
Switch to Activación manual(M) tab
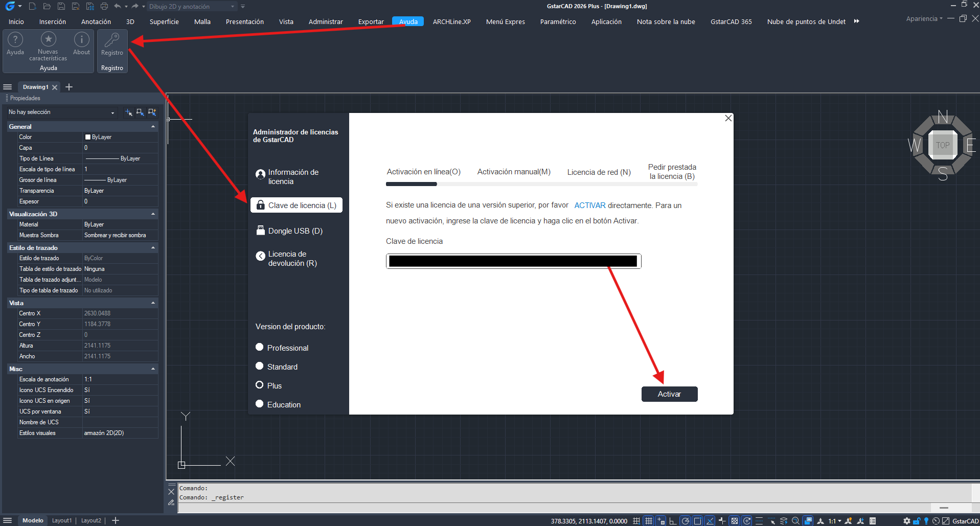click(x=514, y=172)
